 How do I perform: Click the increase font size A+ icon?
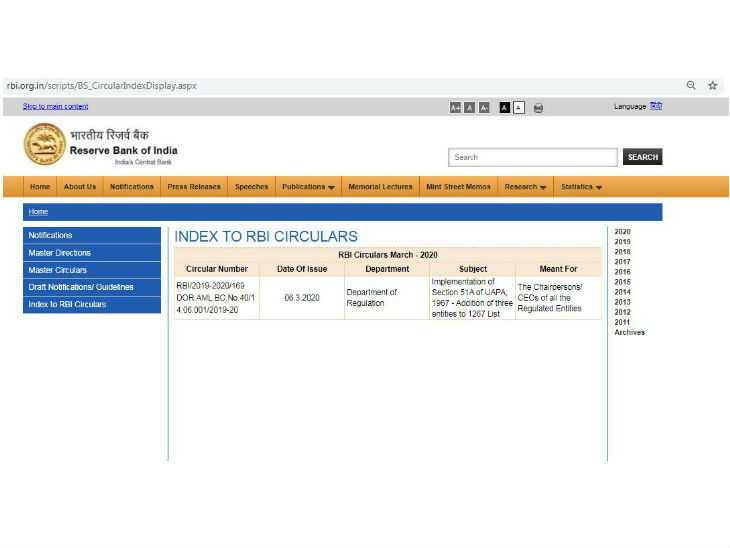click(455, 108)
